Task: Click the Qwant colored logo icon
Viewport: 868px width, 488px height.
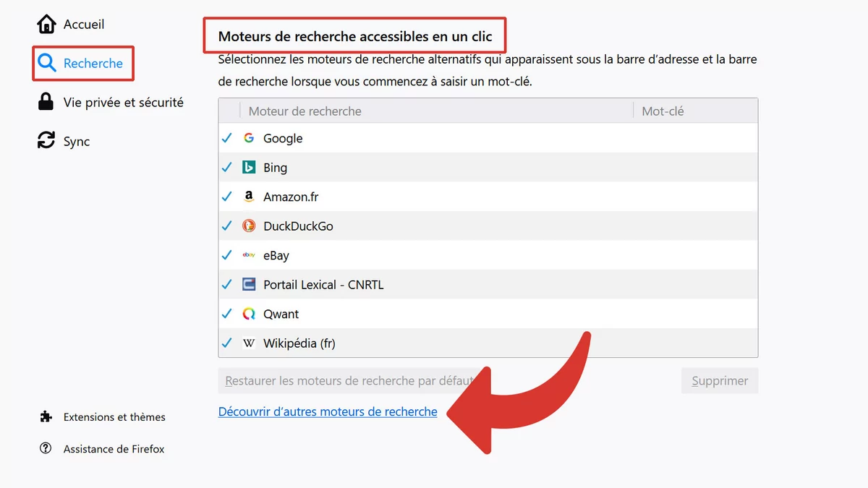Action: coord(249,314)
